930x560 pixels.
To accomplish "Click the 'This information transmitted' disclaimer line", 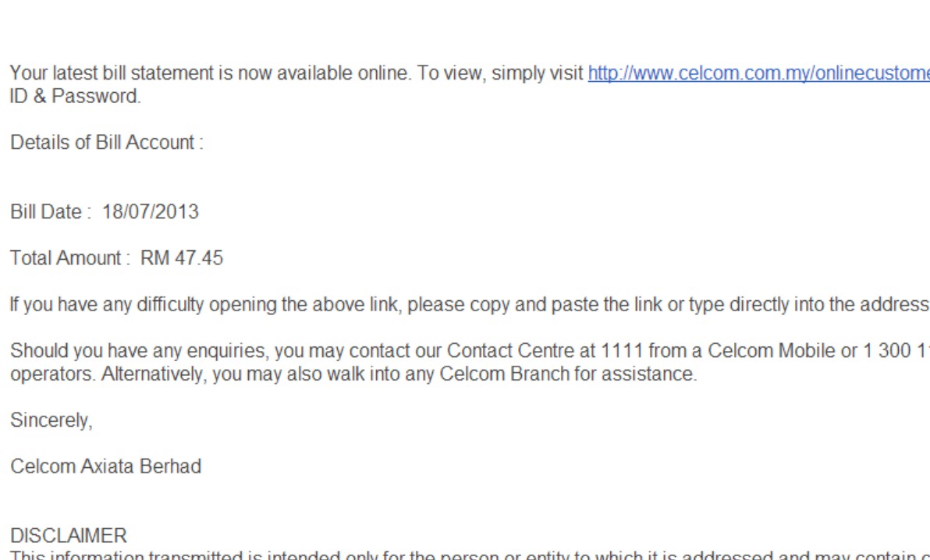I will (x=234, y=555).
